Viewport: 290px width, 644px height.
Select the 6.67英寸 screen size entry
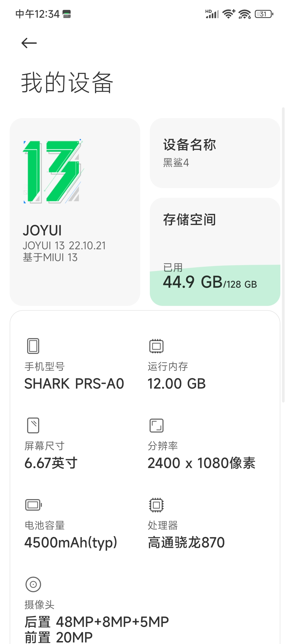click(51, 463)
